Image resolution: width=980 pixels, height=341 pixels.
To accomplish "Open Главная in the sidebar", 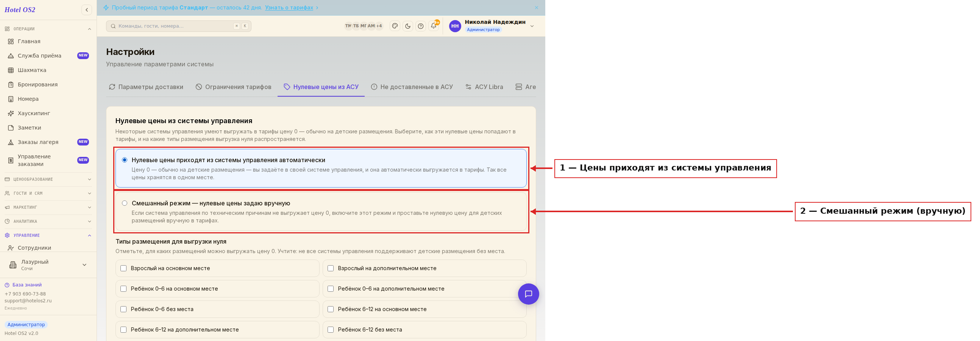I will pos(48,41).
